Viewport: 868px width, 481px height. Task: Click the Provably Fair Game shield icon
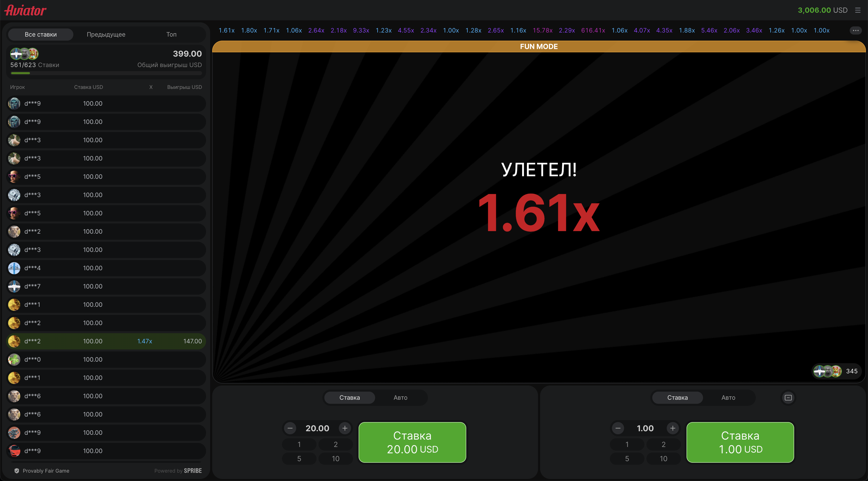[x=16, y=471]
